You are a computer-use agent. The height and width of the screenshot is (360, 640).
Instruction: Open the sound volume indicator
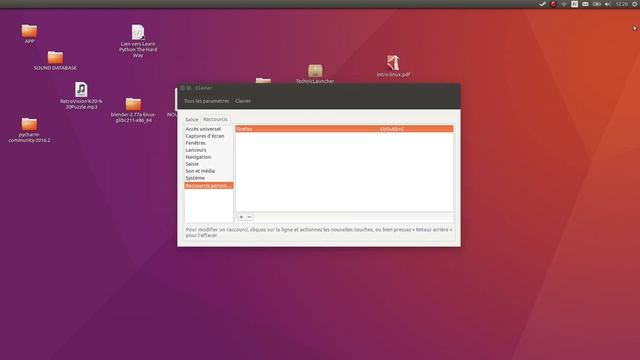(x=608, y=4)
